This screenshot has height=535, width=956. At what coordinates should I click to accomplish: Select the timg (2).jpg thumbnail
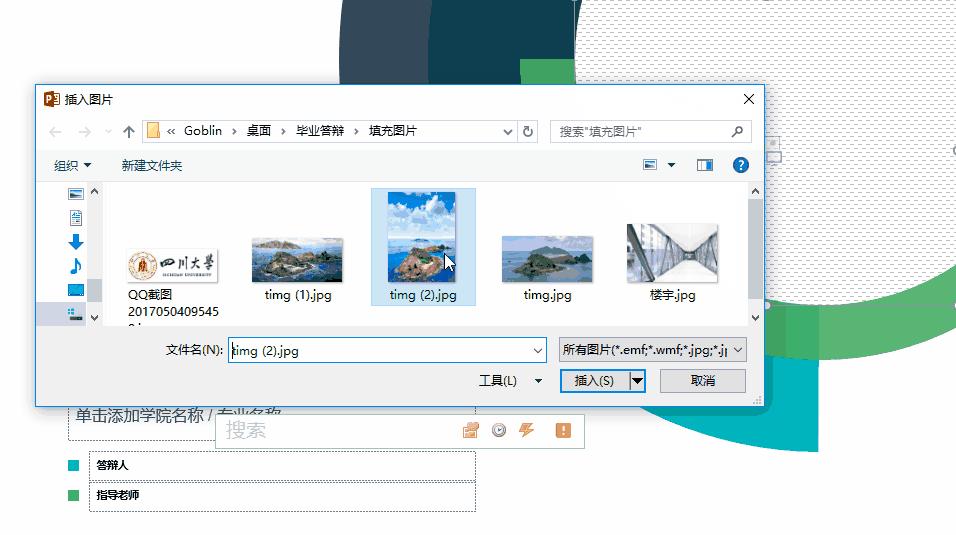point(422,237)
